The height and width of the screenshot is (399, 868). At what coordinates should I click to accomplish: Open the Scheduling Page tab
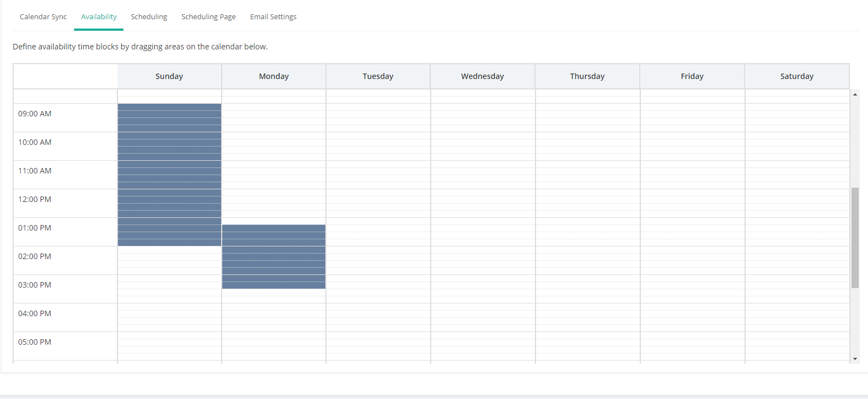click(x=208, y=16)
